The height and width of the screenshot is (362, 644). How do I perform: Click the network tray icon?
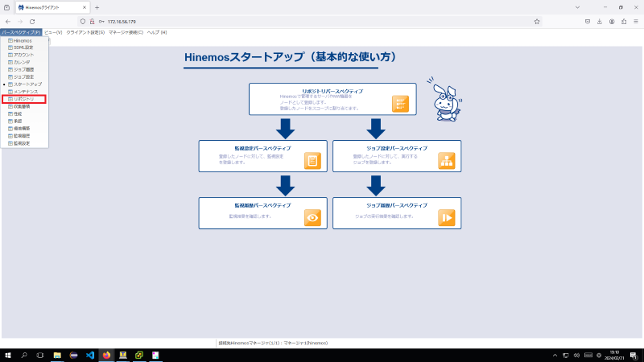(x=566, y=356)
